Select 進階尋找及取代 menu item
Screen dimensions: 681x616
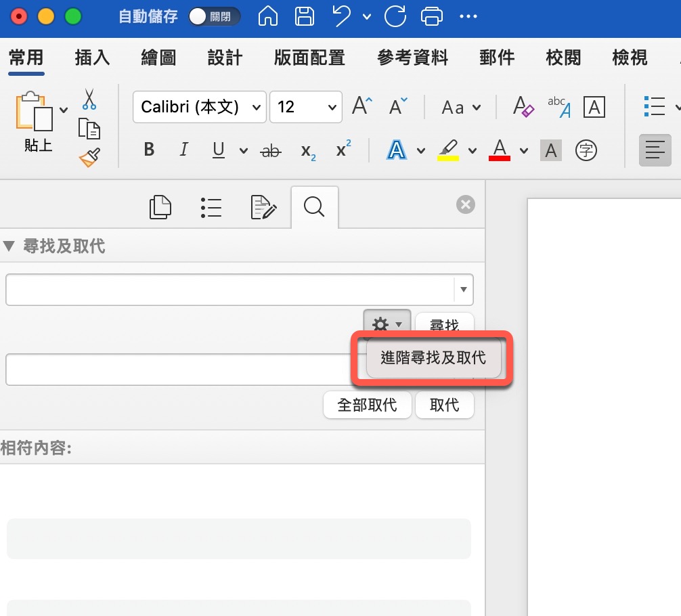pos(433,358)
